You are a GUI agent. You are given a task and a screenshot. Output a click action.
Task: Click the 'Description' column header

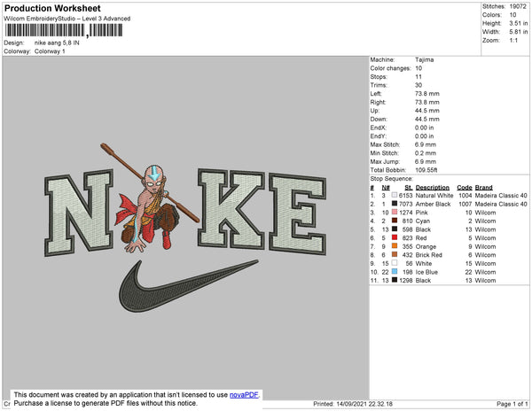point(433,188)
